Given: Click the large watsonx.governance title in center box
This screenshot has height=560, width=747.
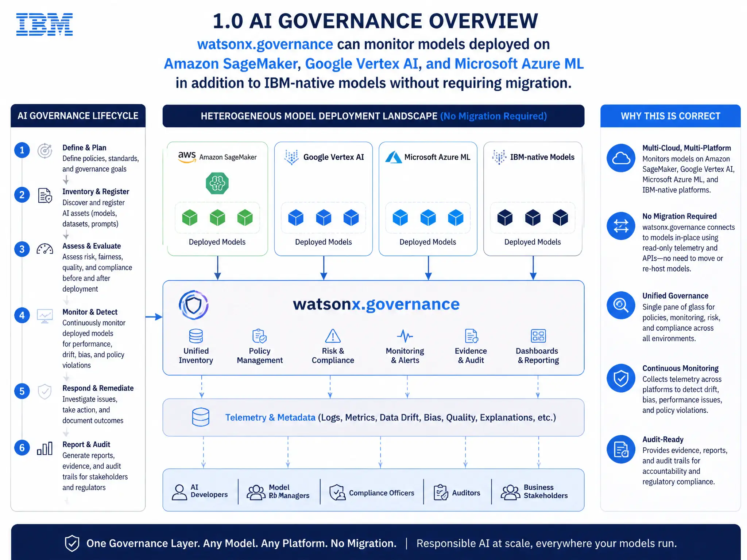Looking at the screenshot, I should click(x=376, y=304).
